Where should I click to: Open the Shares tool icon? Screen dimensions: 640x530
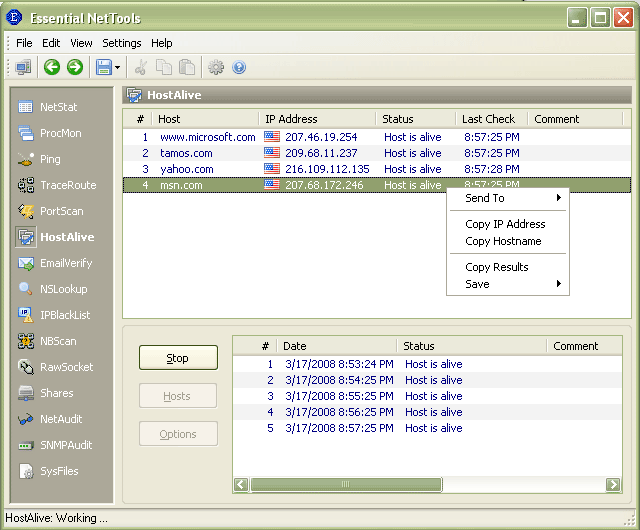26,393
